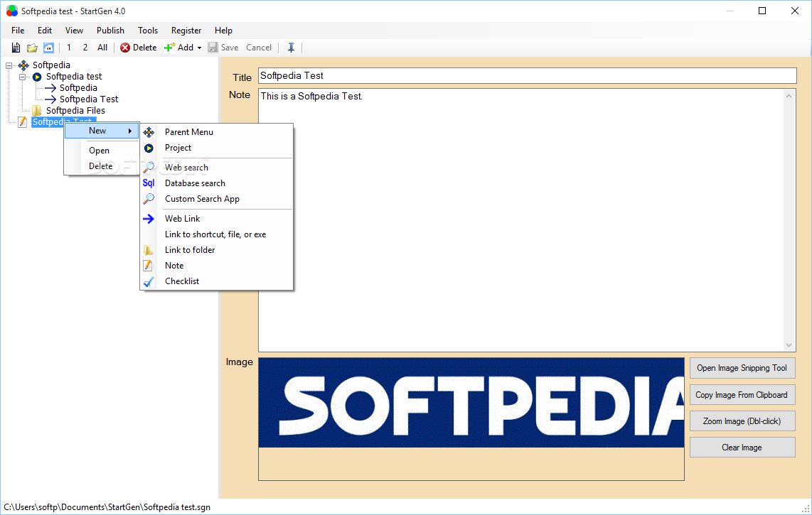Click the Save toolbar button

pyautogui.click(x=223, y=48)
